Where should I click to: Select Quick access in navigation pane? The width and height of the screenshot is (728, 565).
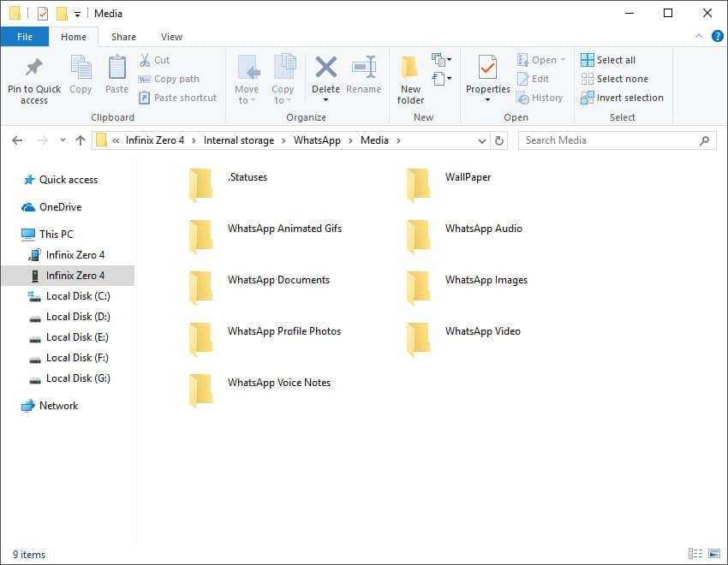[x=69, y=180]
